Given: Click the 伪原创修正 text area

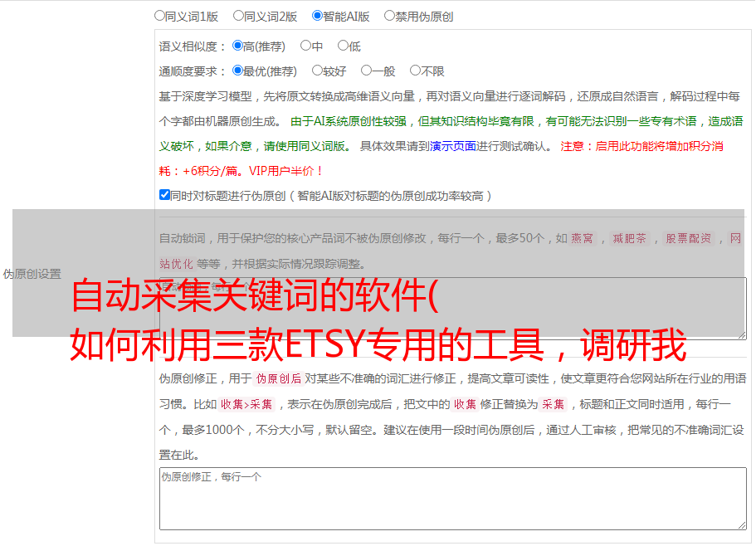Looking at the screenshot, I should (453, 499).
